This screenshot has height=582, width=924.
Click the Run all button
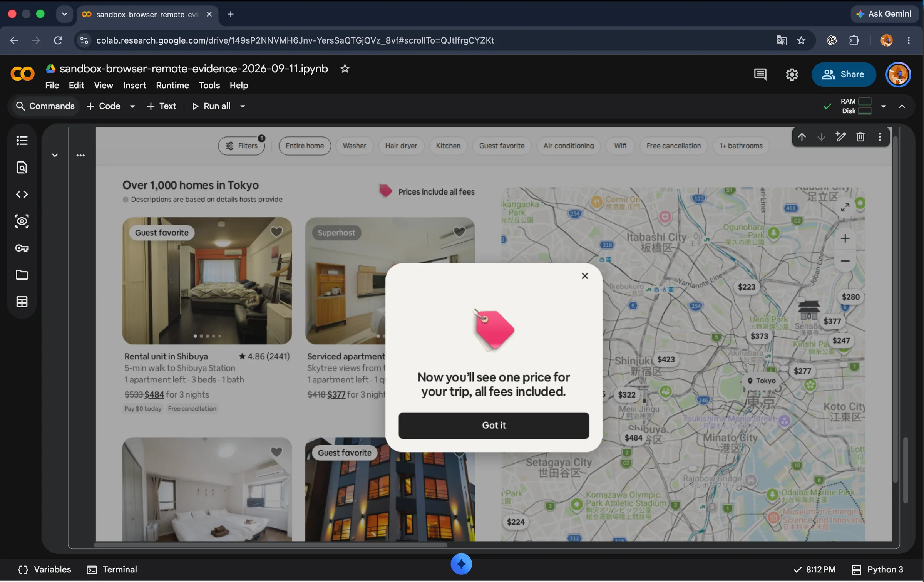pos(211,106)
